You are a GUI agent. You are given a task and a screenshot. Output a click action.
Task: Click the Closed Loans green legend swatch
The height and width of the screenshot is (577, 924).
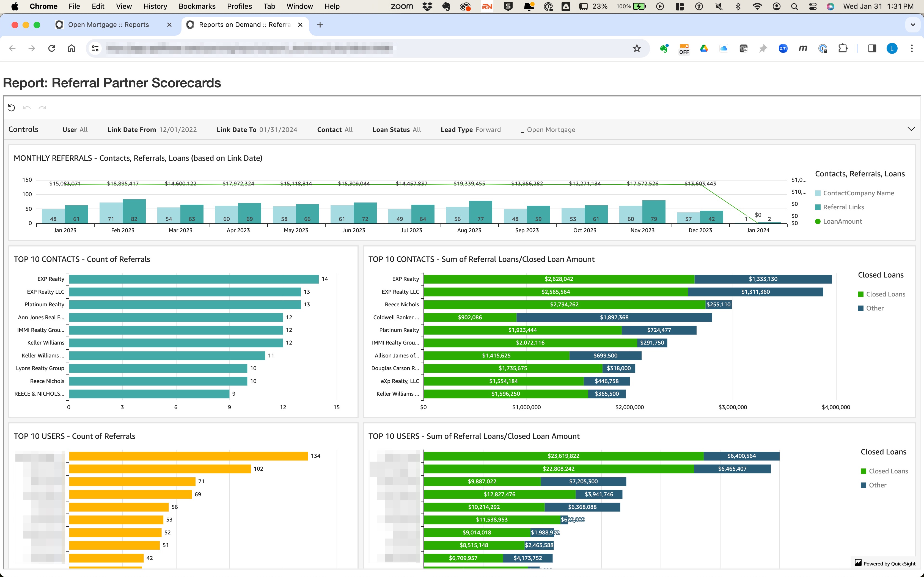[861, 294]
